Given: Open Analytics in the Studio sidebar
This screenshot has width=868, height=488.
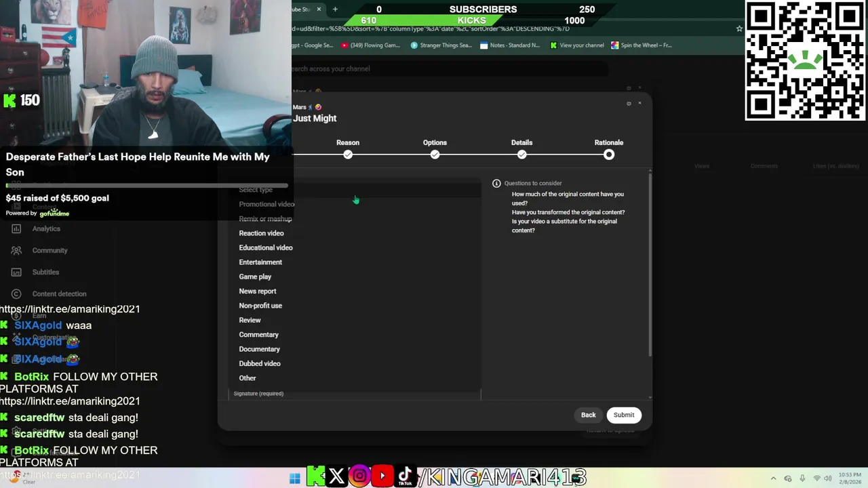Looking at the screenshot, I should pyautogui.click(x=46, y=228).
